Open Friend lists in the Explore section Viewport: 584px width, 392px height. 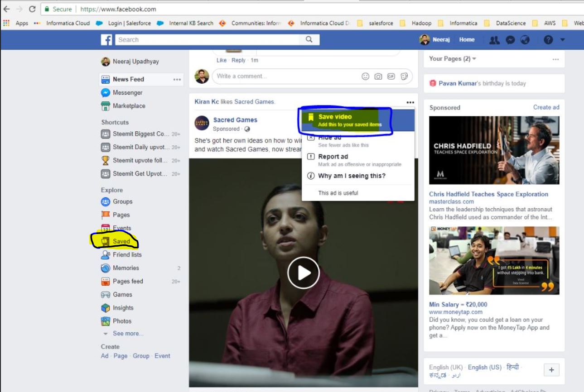click(x=121, y=255)
